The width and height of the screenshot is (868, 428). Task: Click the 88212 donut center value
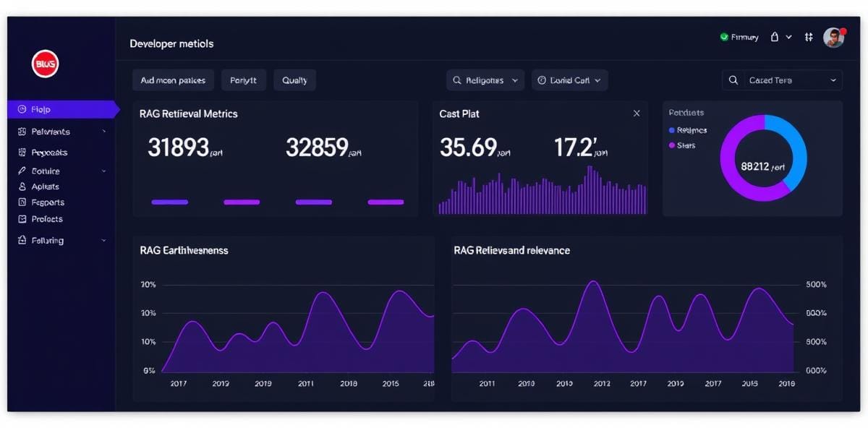(x=762, y=166)
